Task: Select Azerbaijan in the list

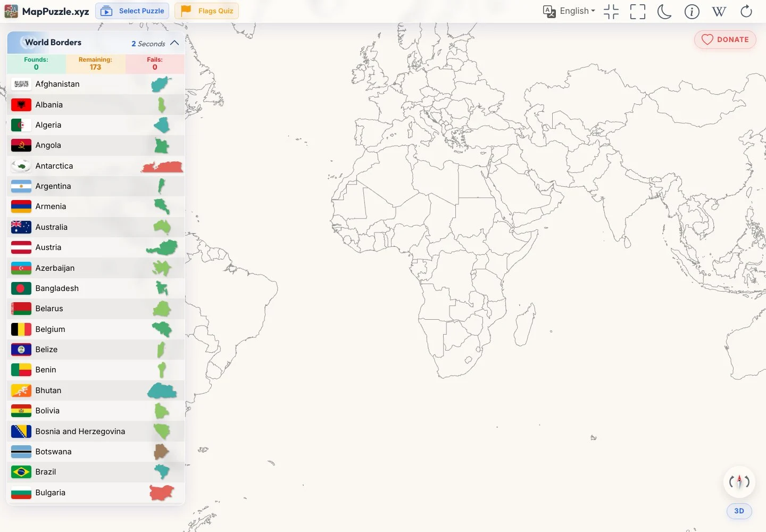Action: coord(96,268)
